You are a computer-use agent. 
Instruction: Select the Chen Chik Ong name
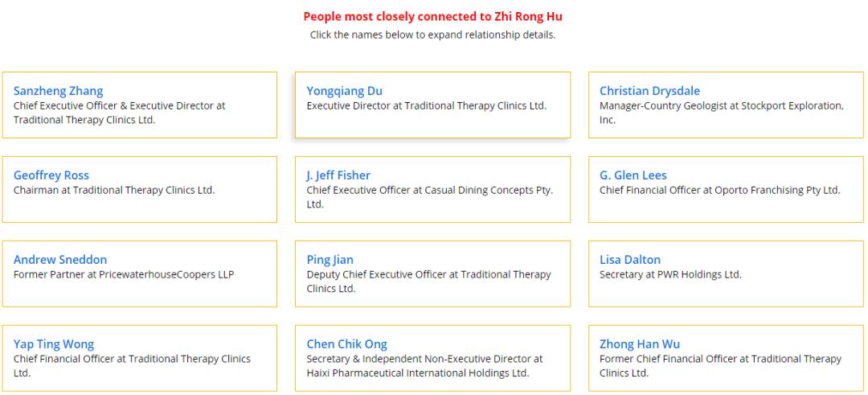click(x=347, y=344)
